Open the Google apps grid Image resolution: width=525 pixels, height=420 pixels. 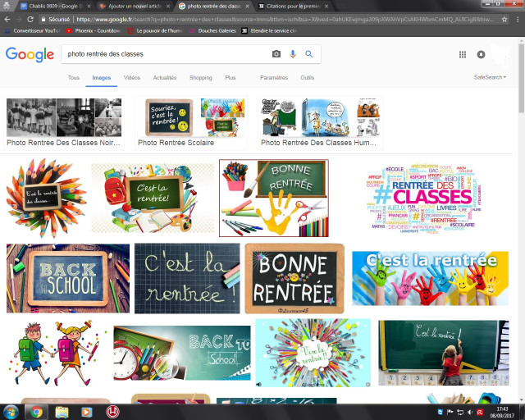[463, 55]
